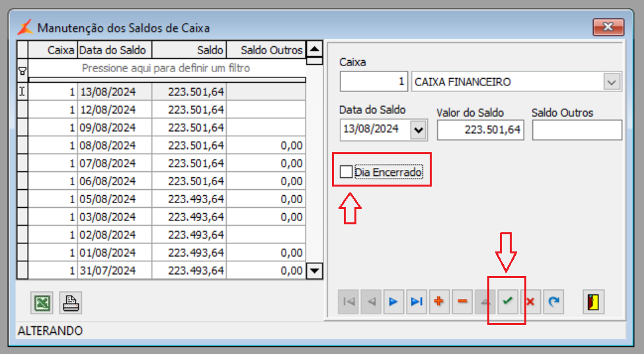Image resolution: width=644 pixels, height=354 pixels.
Task: Go to next record arrow
Action: (394, 302)
